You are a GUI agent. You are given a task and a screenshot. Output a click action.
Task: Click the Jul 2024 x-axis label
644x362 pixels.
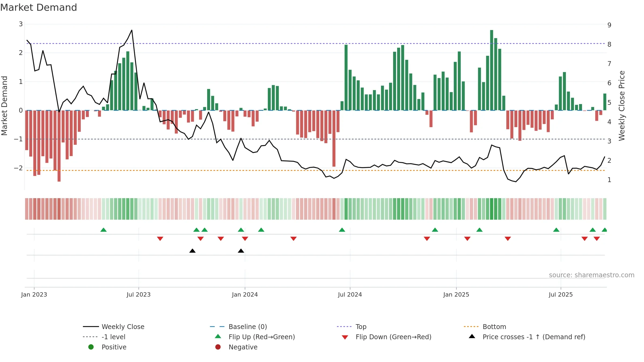[x=350, y=295]
